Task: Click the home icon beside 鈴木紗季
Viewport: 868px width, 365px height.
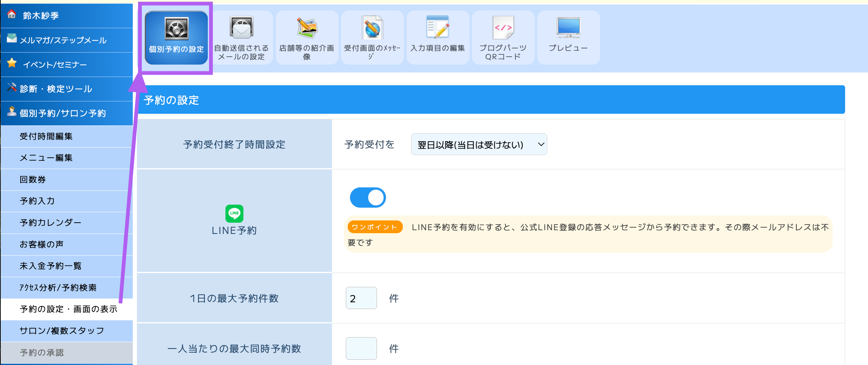Action: coord(12,15)
